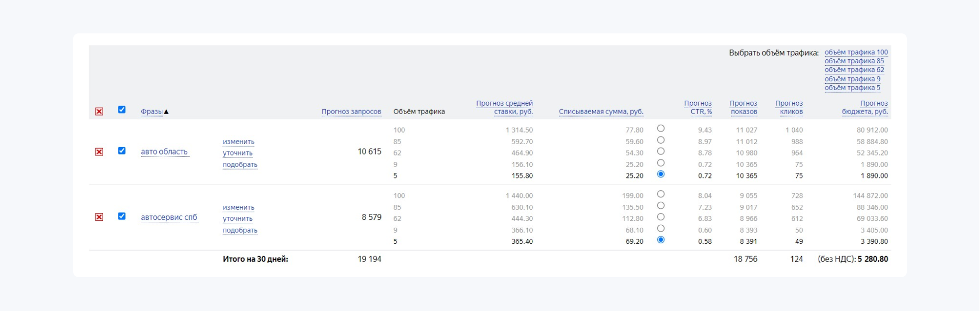Open the «автосервис спб» phrase link
This screenshot has height=311, width=980.
point(169,217)
